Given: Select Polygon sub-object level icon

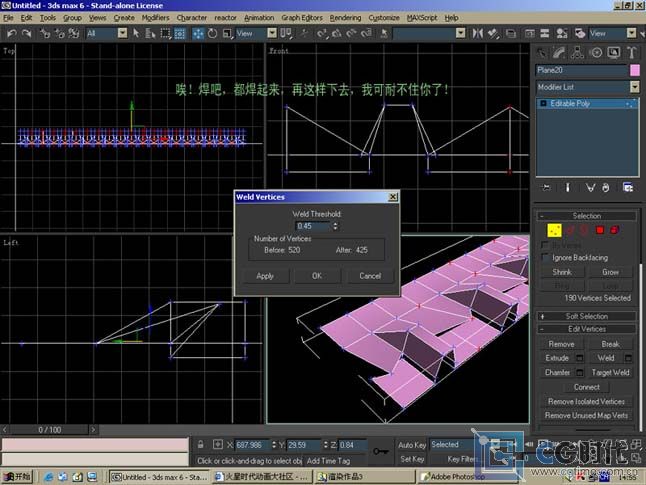Looking at the screenshot, I should (x=600, y=230).
